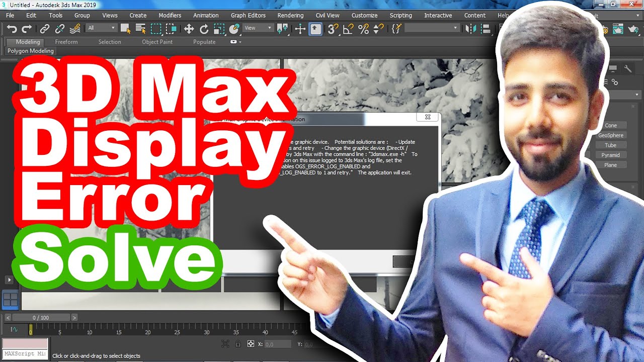The image size is (644, 362).
Task: Click the viewport layout tab icon
Action: point(10,300)
